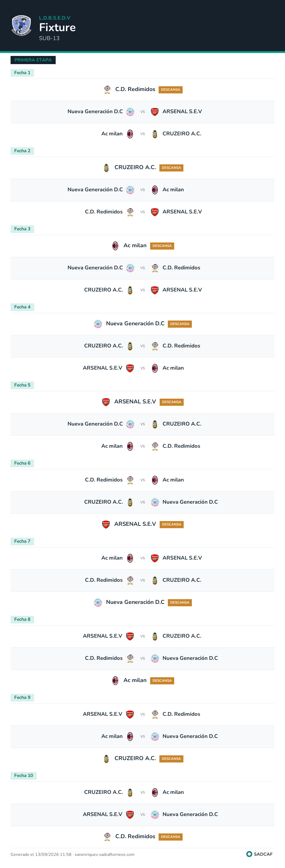Click Ac milan crest in Fecha 3 rest row
285x868 pixels.
coord(115,246)
